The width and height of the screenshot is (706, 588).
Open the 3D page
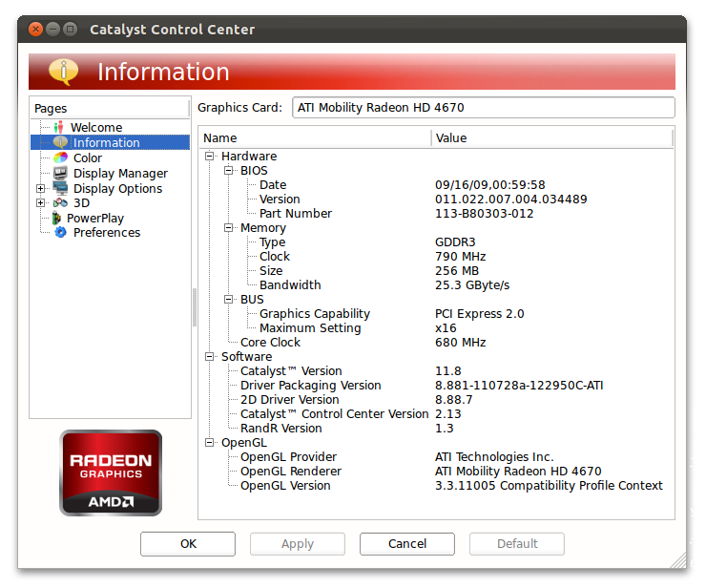81,202
